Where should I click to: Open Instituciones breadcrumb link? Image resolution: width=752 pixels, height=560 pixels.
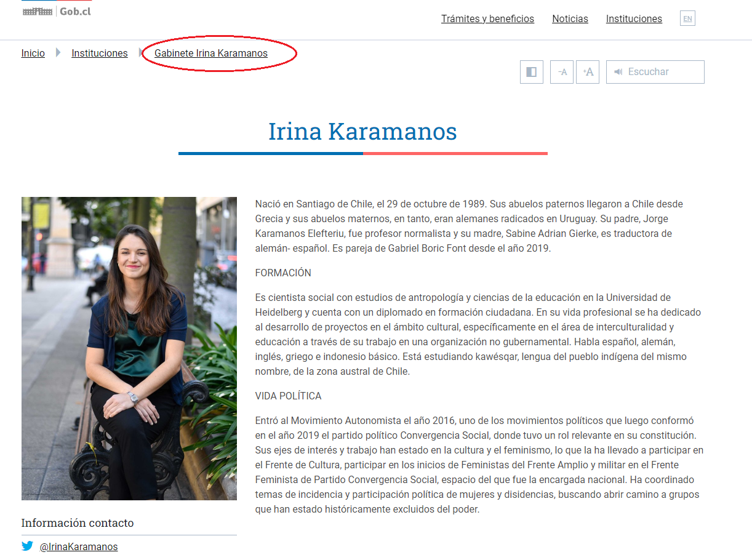[100, 54]
